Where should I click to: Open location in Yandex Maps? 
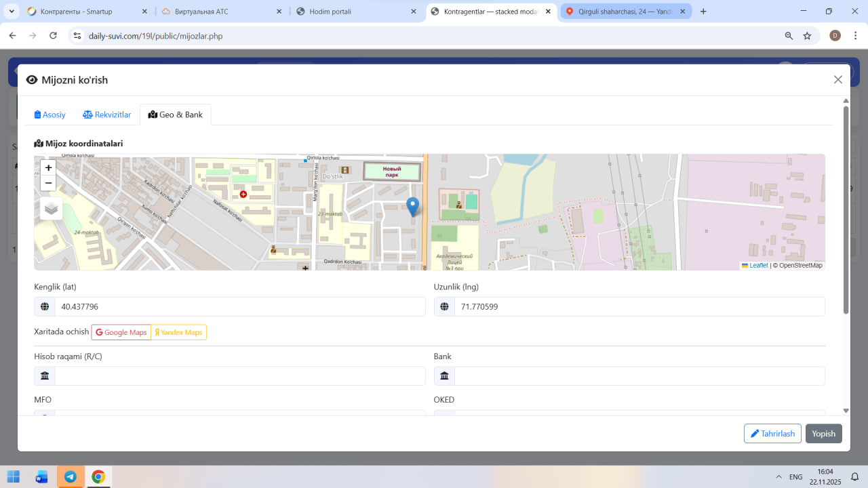pyautogui.click(x=179, y=332)
